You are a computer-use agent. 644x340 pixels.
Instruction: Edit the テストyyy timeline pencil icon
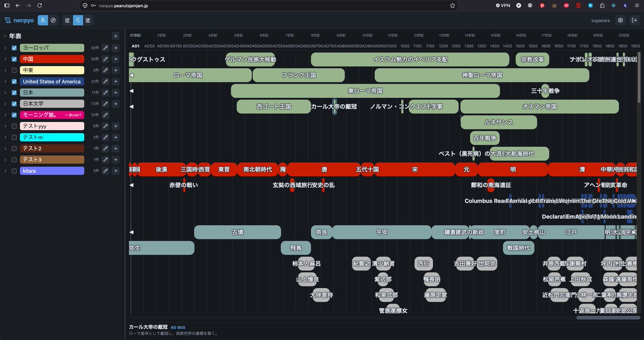[106, 126]
